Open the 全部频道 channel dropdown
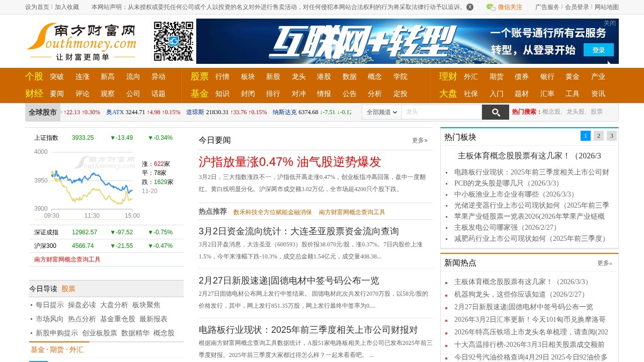Screen dimensions: 644x362 pos(381,112)
